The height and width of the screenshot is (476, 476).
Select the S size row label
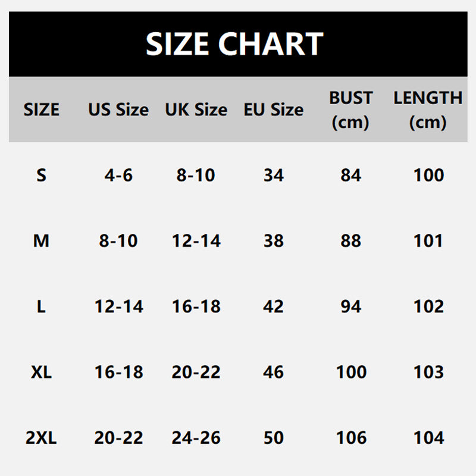click(41, 176)
